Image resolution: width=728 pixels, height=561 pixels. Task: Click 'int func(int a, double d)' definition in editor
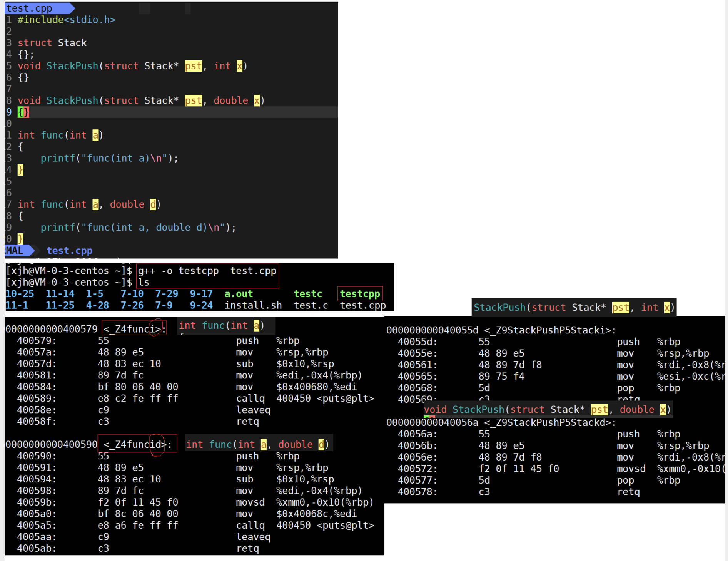coord(89,204)
